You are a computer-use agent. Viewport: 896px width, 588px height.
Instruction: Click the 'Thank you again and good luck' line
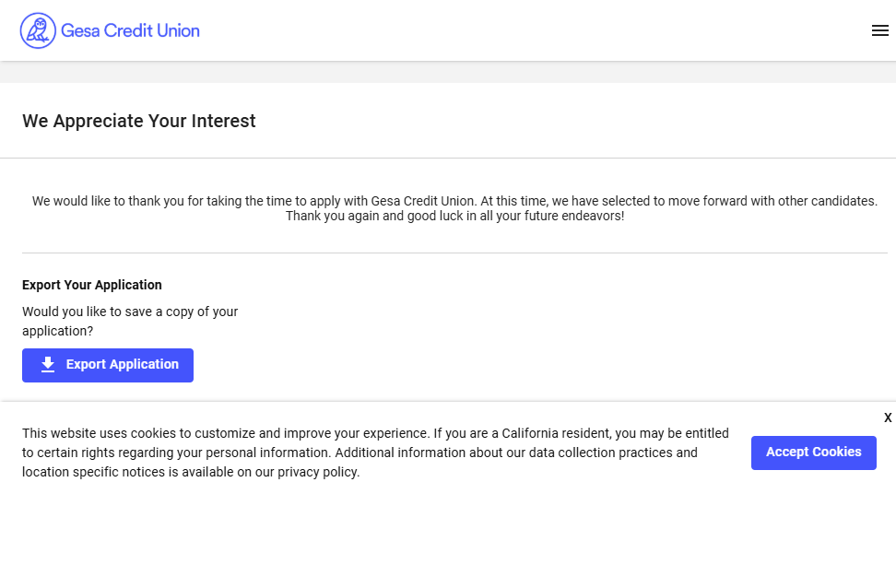click(x=454, y=216)
